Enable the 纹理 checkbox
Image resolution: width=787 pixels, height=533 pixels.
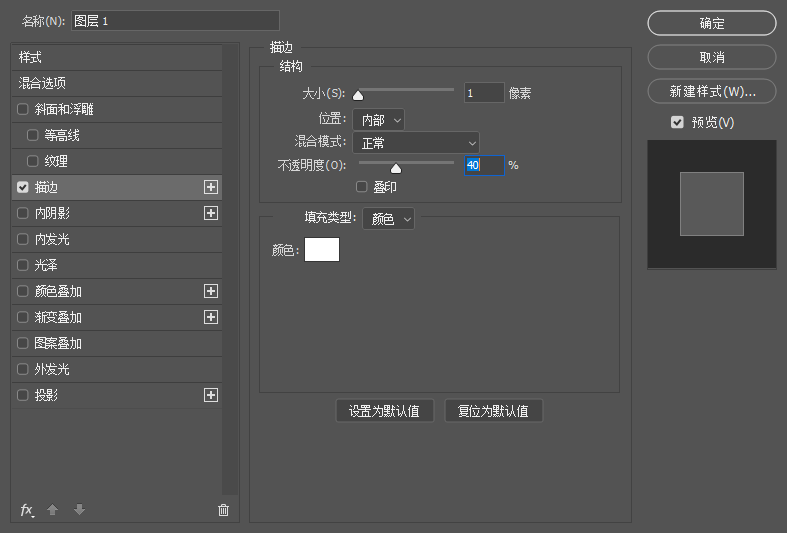pos(33,161)
